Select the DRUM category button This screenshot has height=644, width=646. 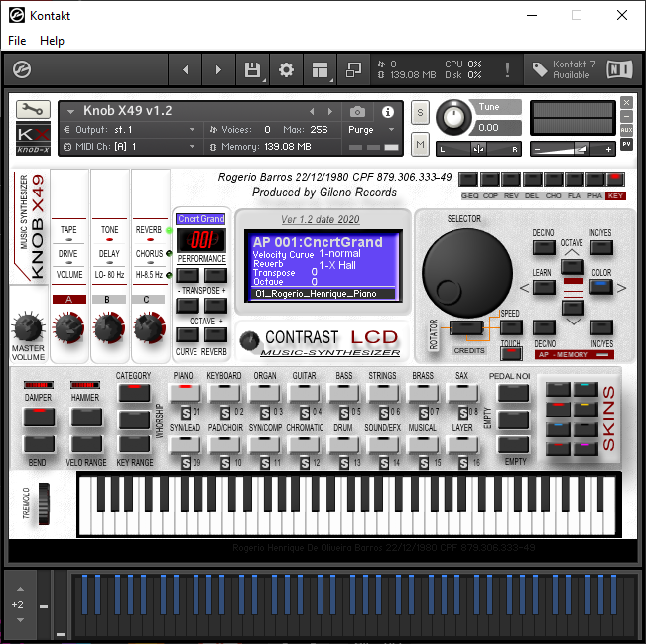[343, 445]
